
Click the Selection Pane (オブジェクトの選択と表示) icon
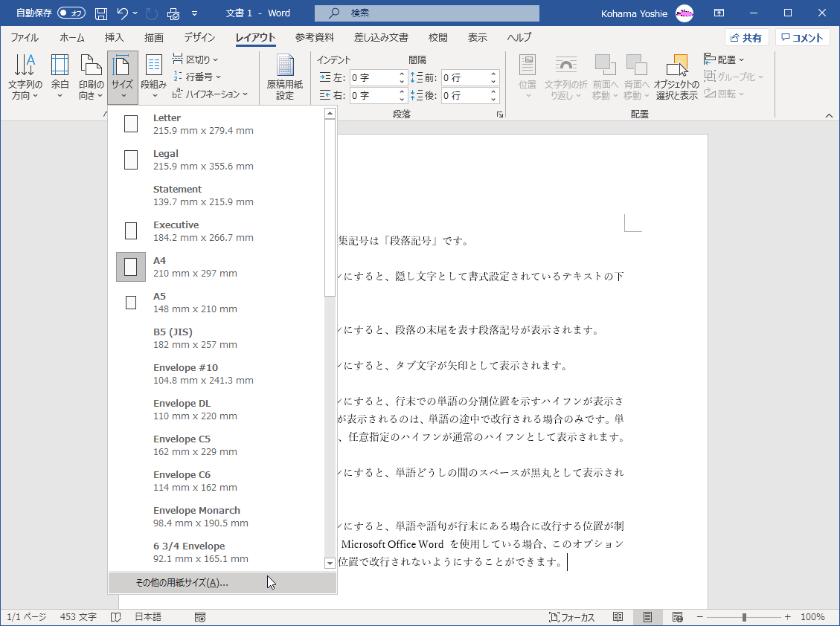(x=676, y=77)
